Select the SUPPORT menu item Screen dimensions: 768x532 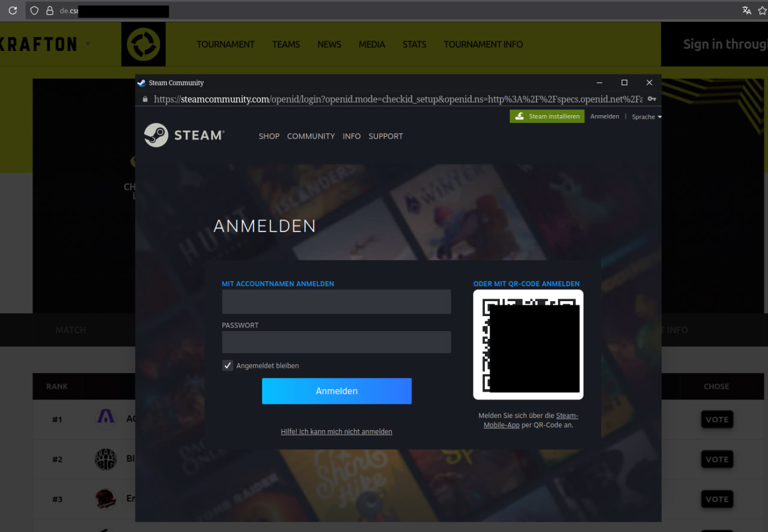[x=385, y=136]
